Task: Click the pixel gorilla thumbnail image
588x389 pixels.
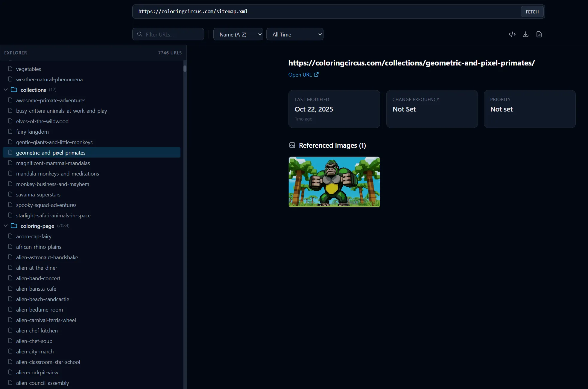Action: 334,182
